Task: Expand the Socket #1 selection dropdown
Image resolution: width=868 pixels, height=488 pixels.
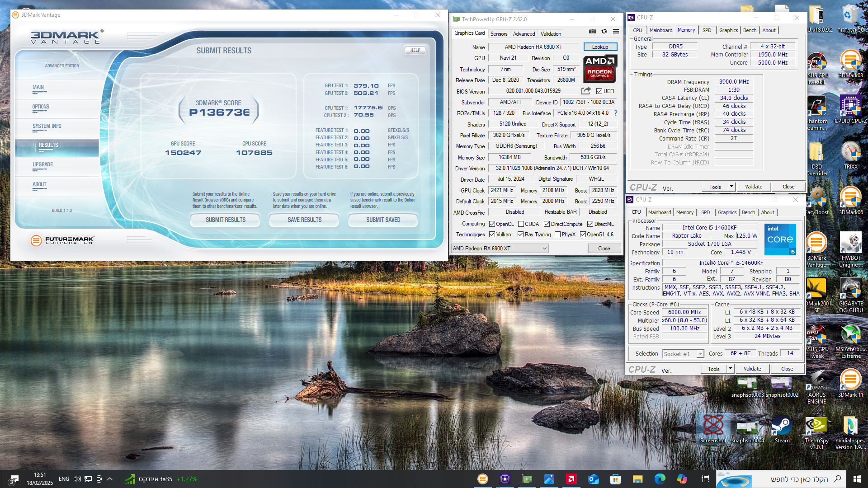Action: click(x=684, y=354)
